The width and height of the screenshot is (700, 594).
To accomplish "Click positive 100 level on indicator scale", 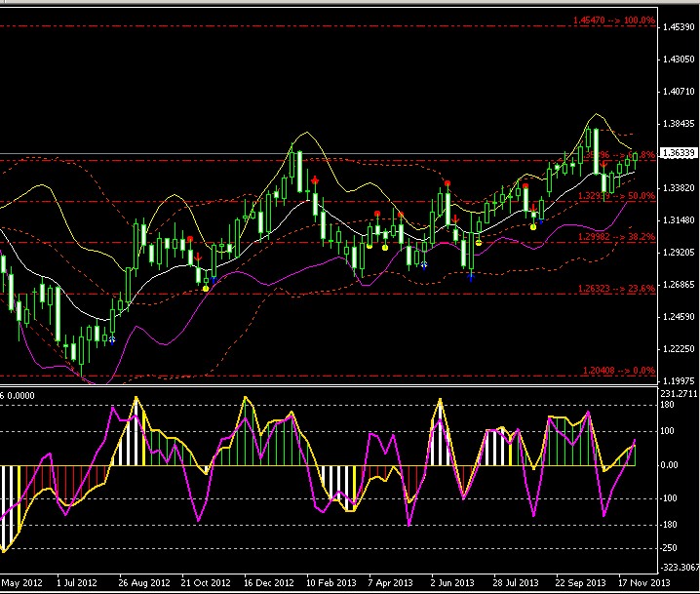I will [x=667, y=431].
